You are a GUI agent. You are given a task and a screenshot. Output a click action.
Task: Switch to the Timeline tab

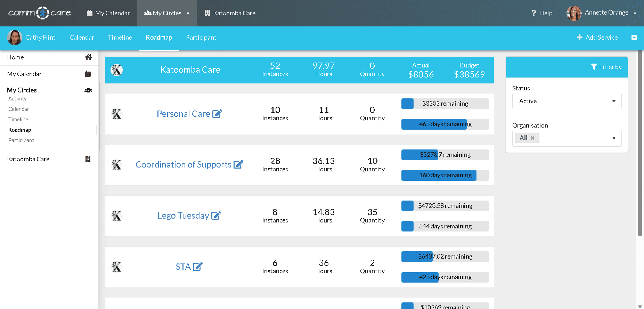(120, 38)
